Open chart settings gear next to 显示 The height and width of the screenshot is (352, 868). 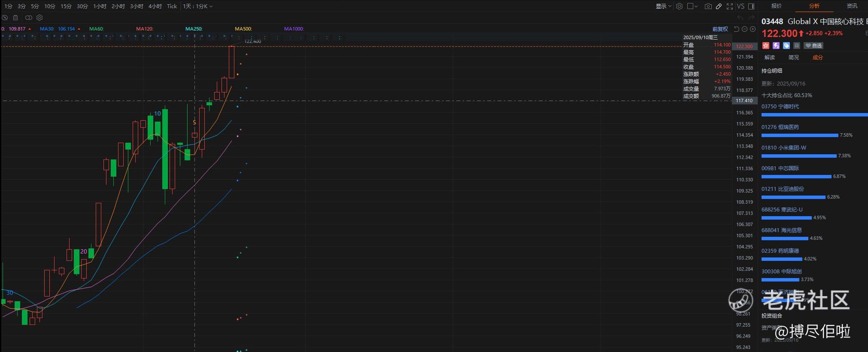pyautogui.click(x=679, y=6)
